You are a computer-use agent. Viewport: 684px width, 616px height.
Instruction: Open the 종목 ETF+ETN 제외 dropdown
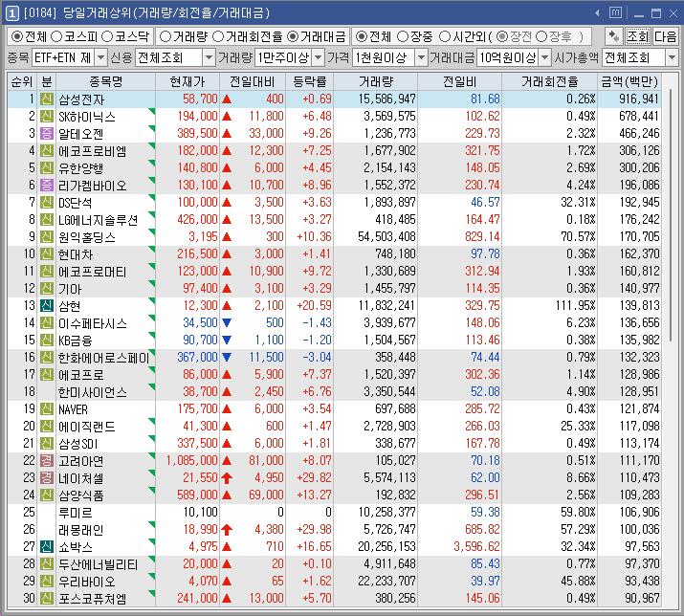[x=101, y=57]
